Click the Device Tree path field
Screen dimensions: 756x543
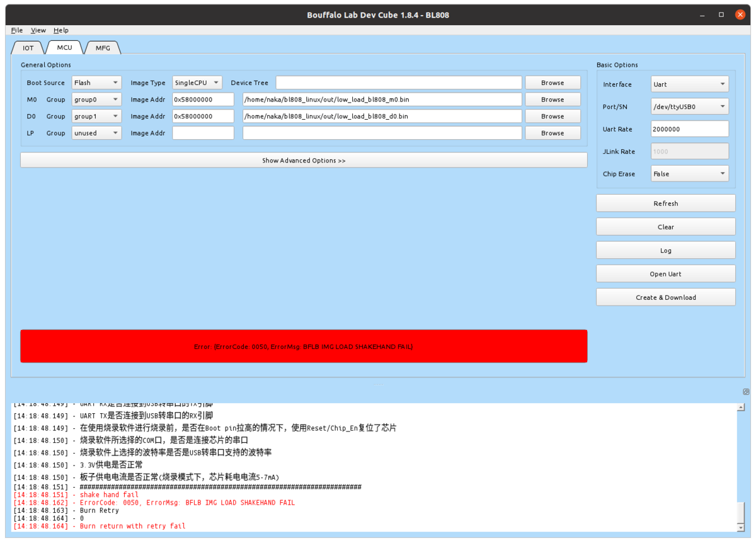(399, 83)
